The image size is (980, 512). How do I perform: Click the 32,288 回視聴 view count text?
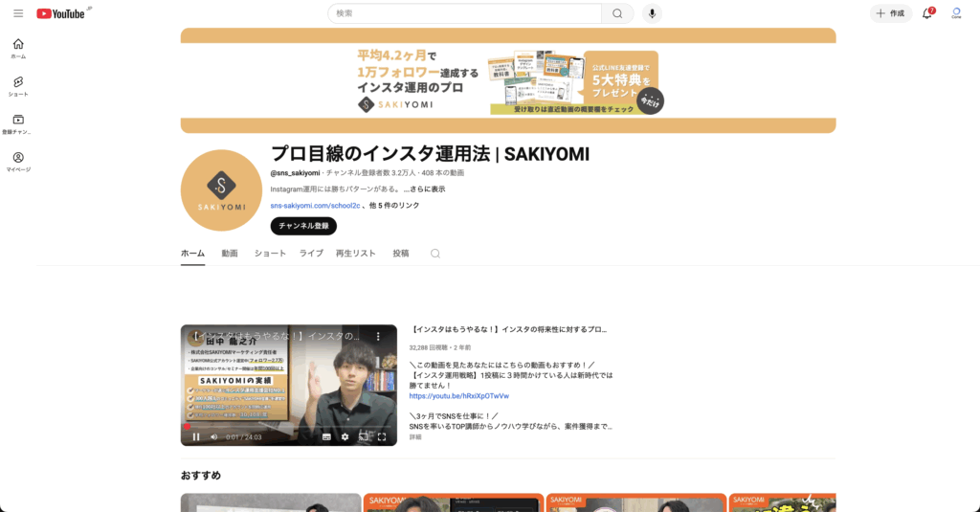click(428, 347)
